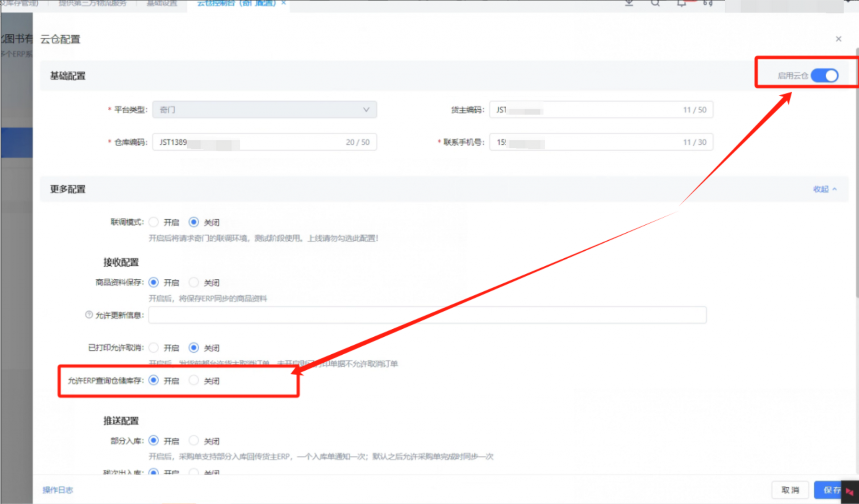Close the 云仓配置 dialog with the X
Screen dimensions: 859x504
click(838, 39)
